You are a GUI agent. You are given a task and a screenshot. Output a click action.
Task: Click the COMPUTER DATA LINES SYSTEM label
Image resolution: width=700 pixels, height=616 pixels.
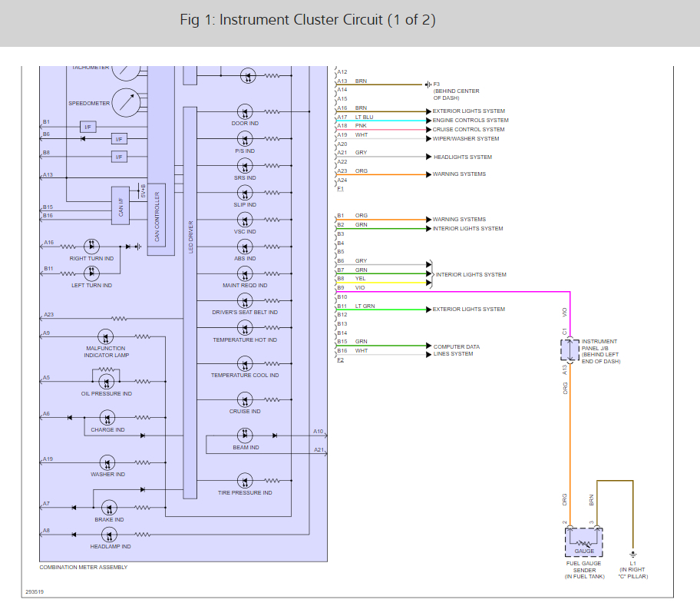pos(456,350)
